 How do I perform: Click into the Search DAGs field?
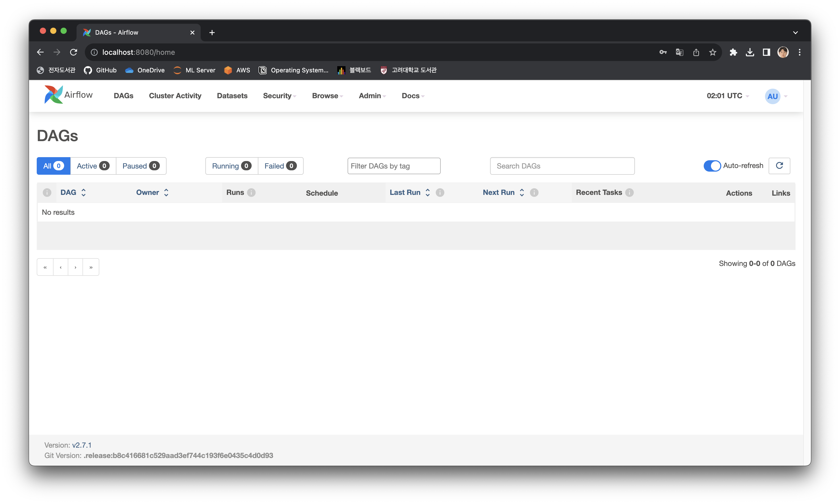pos(562,166)
